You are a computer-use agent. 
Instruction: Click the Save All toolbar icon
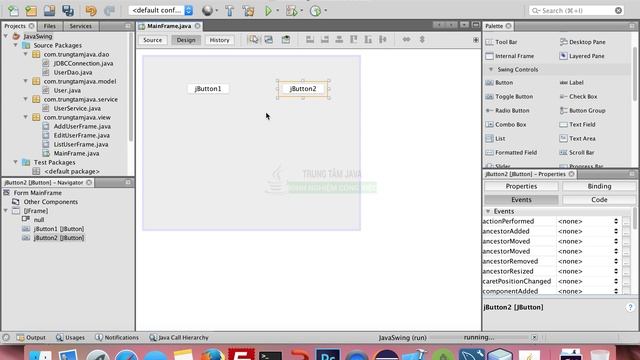(x=68, y=11)
